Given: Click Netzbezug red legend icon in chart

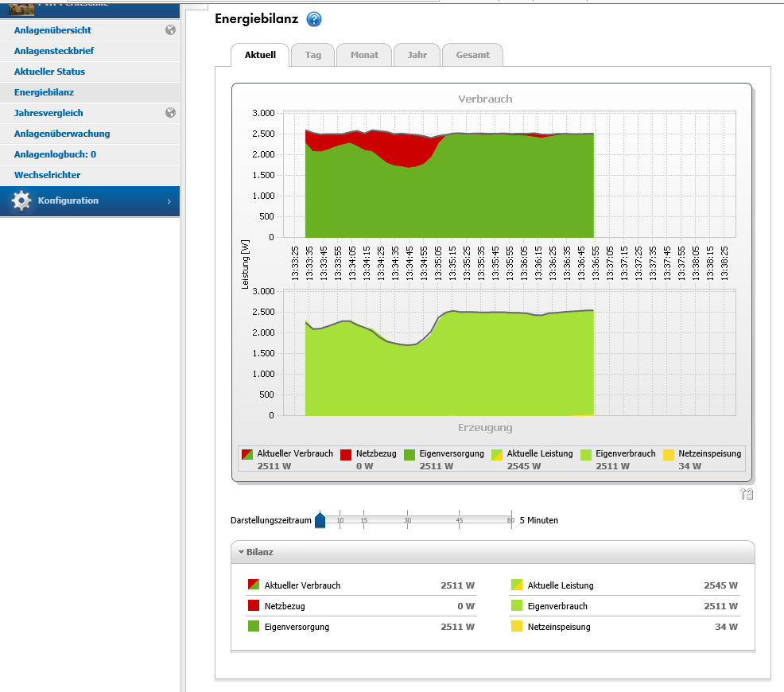Looking at the screenshot, I should coord(346,454).
